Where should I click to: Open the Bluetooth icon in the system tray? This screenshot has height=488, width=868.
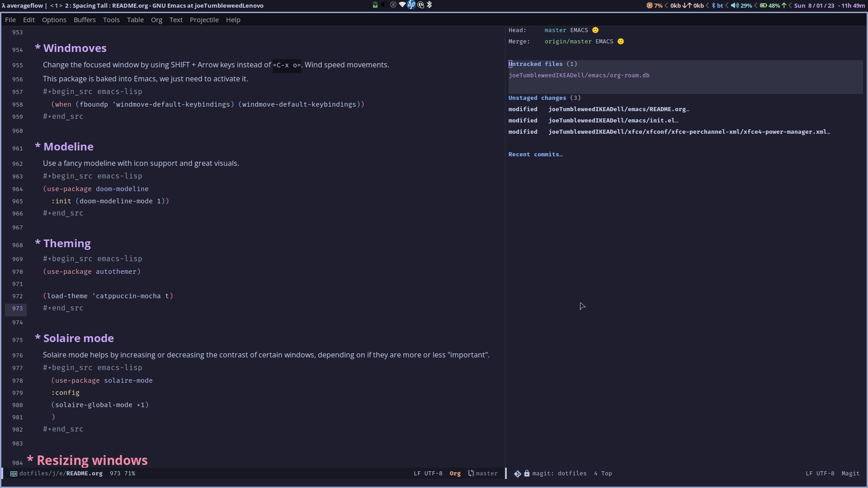click(x=429, y=5)
